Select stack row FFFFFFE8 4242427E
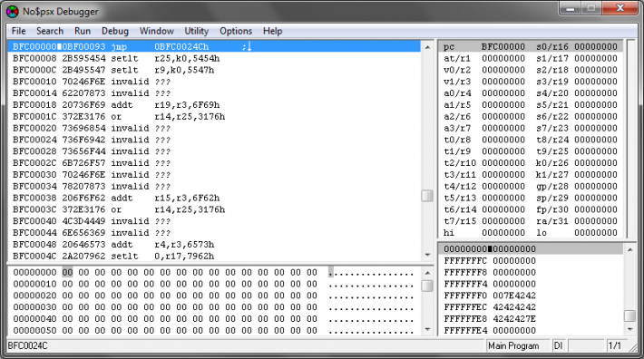 pos(531,319)
